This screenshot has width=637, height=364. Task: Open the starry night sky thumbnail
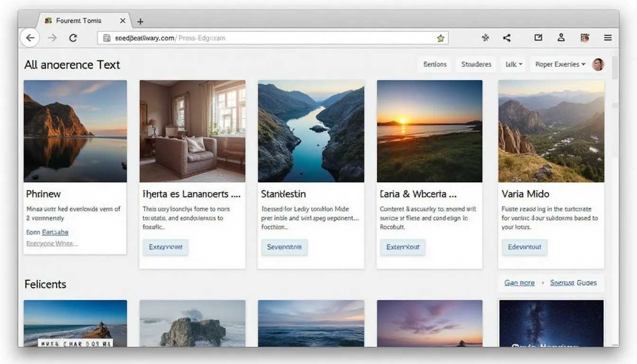551,323
